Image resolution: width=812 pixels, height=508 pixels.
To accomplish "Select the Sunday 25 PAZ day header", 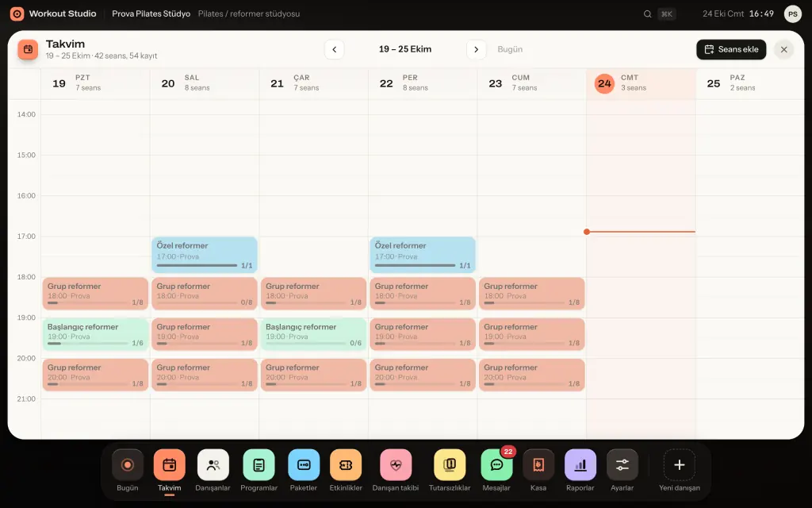I will tap(750, 83).
